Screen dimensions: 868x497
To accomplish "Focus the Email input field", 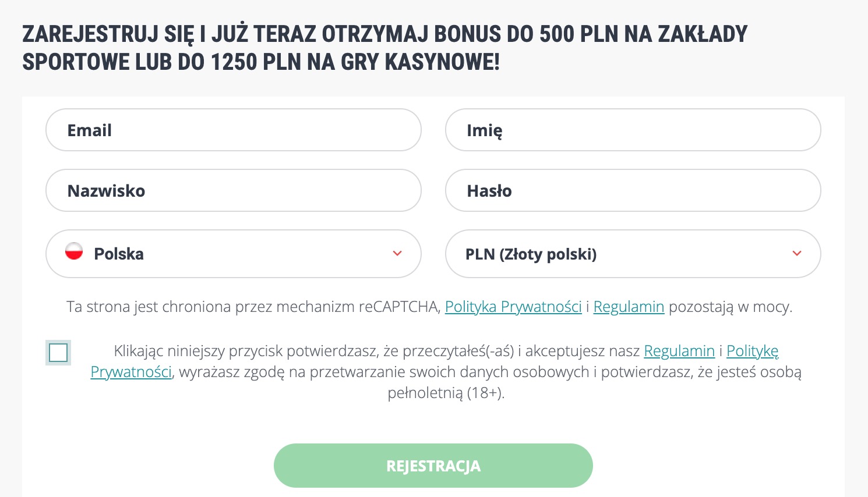I will pyautogui.click(x=233, y=130).
